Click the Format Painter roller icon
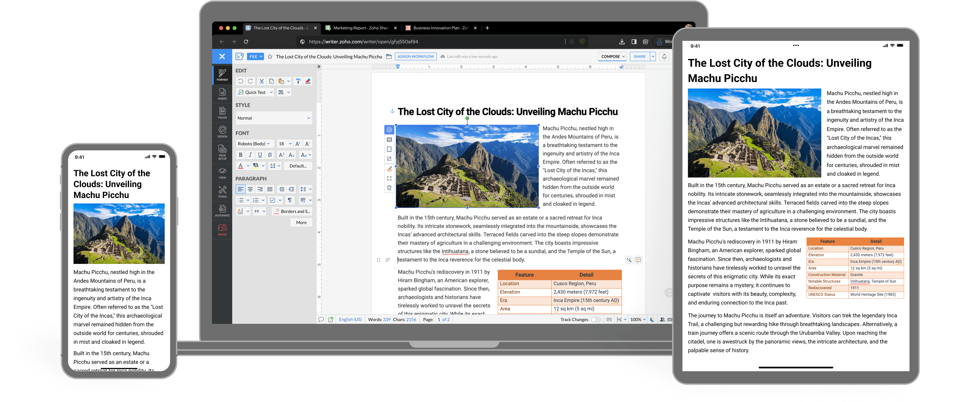Viewport: 980px width, 402px height. pyautogui.click(x=298, y=81)
